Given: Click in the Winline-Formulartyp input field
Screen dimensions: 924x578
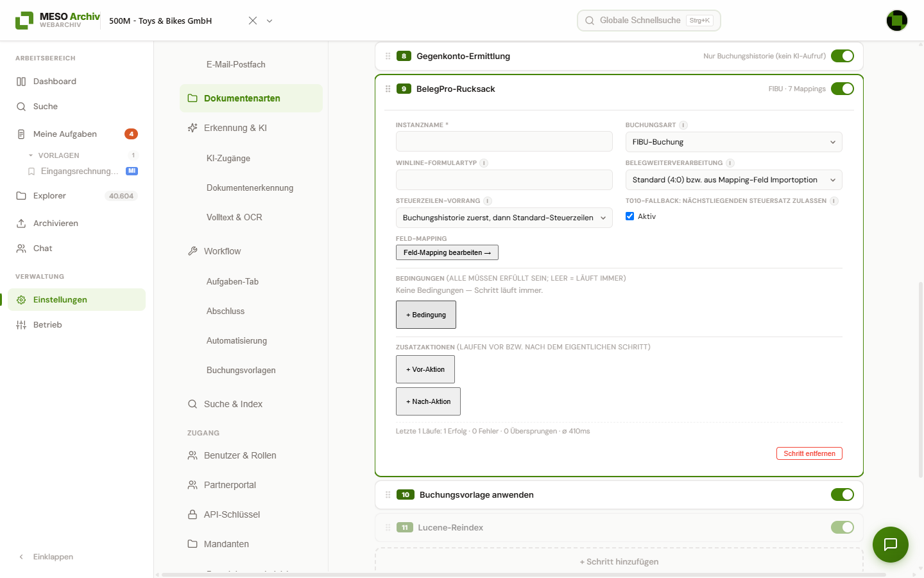Looking at the screenshot, I should pyautogui.click(x=504, y=180).
